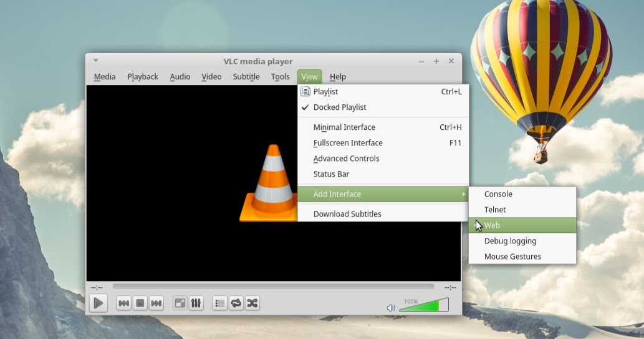Choose Minimal Interface menu entry

(344, 127)
